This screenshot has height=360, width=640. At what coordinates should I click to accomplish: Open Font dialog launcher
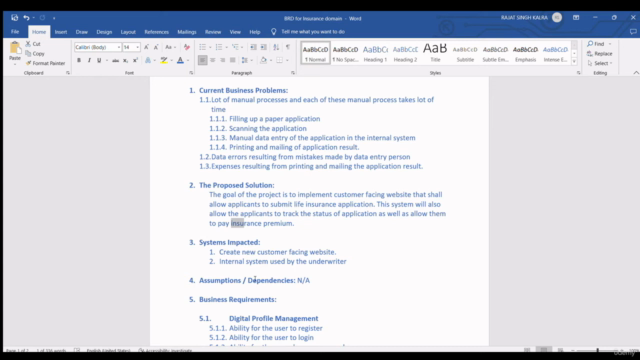tap(191, 73)
